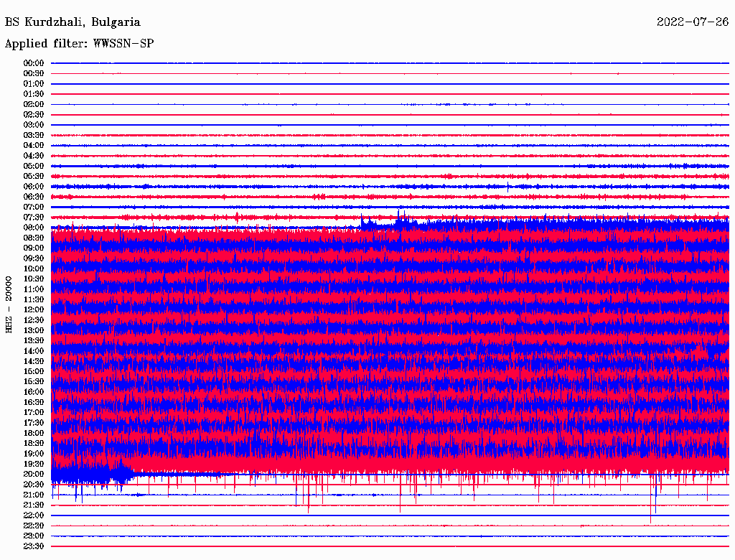The width and height of the screenshot is (735, 560).
Task: Select the 17:30 time label
Action: click(x=34, y=423)
